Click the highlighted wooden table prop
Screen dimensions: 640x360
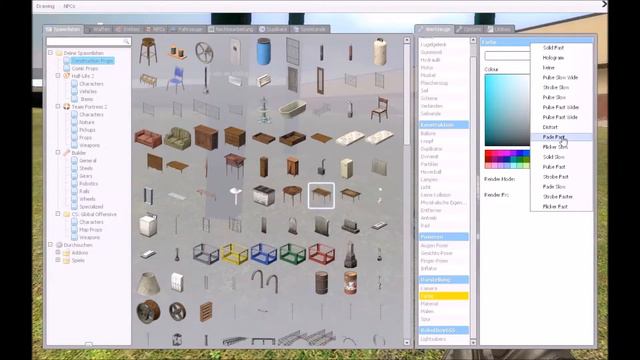(x=321, y=196)
